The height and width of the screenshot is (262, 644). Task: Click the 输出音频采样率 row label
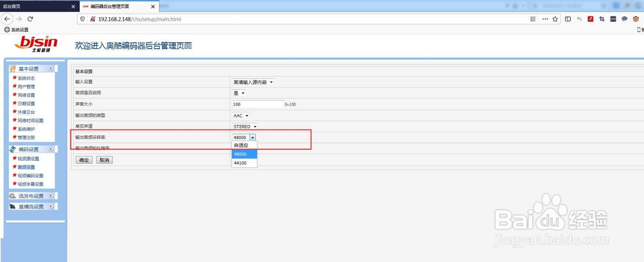[91, 137]
